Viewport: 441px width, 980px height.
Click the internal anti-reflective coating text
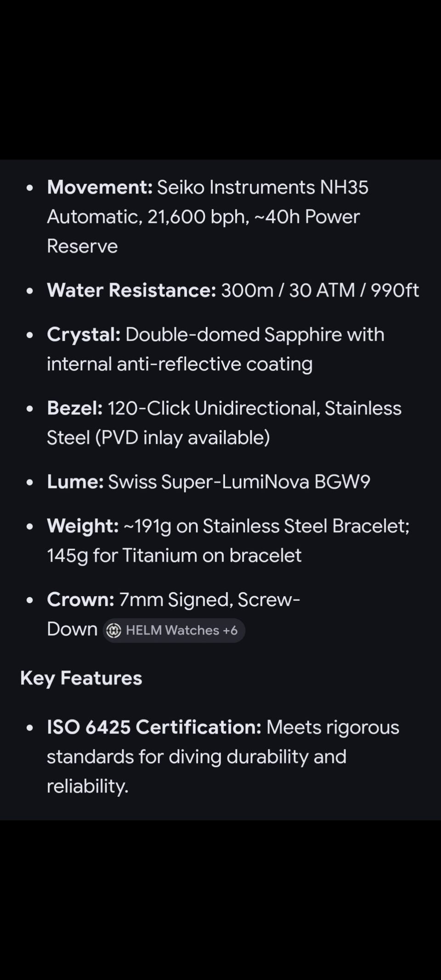[x=180, y=364]
